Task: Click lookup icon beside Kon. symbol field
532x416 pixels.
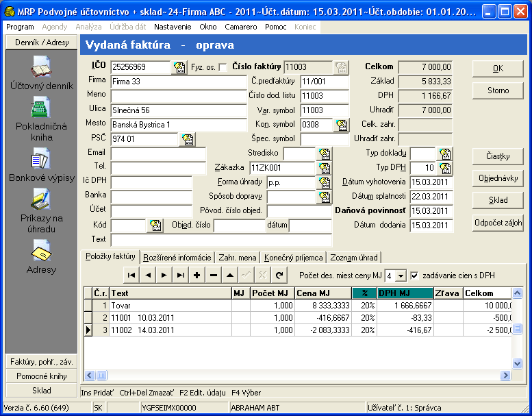Action: [x=342, y=125]
